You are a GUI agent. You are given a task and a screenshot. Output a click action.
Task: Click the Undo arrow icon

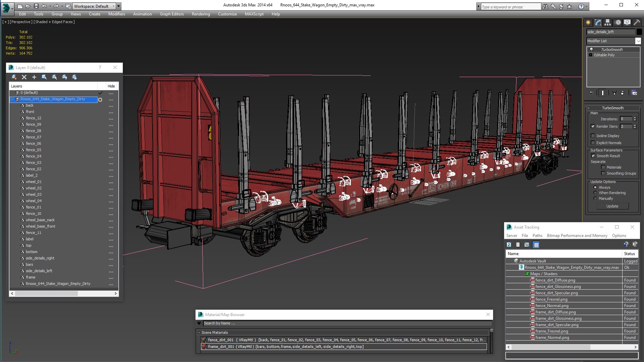[x=44, y=6]
